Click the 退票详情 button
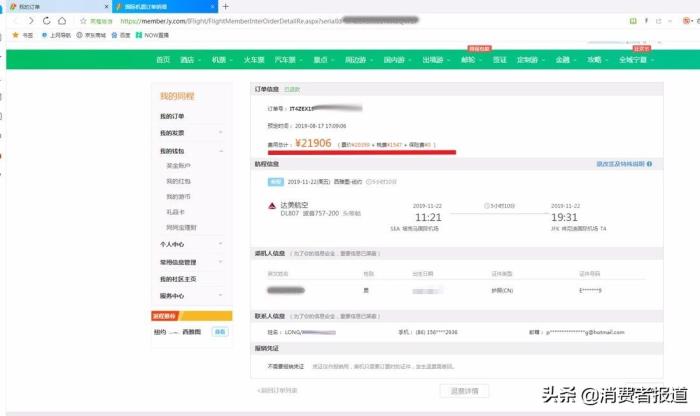The height and width of the screenshot is (416, 700). click(465, 390)
